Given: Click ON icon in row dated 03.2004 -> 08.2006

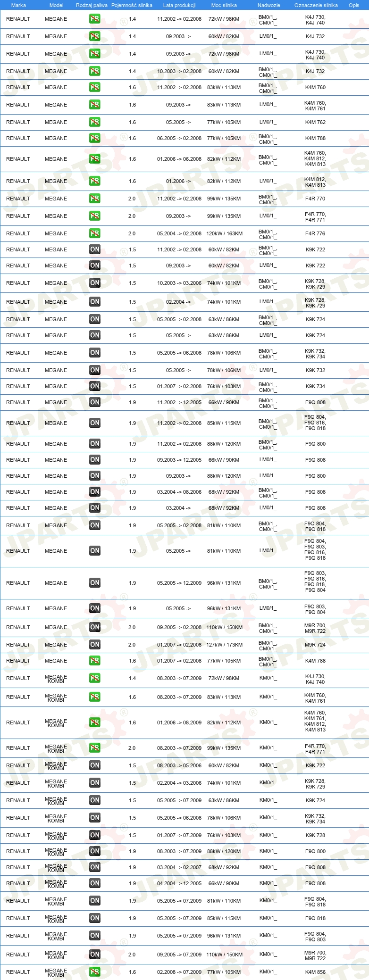Looking at the screenshot, I should coord(94,492).
